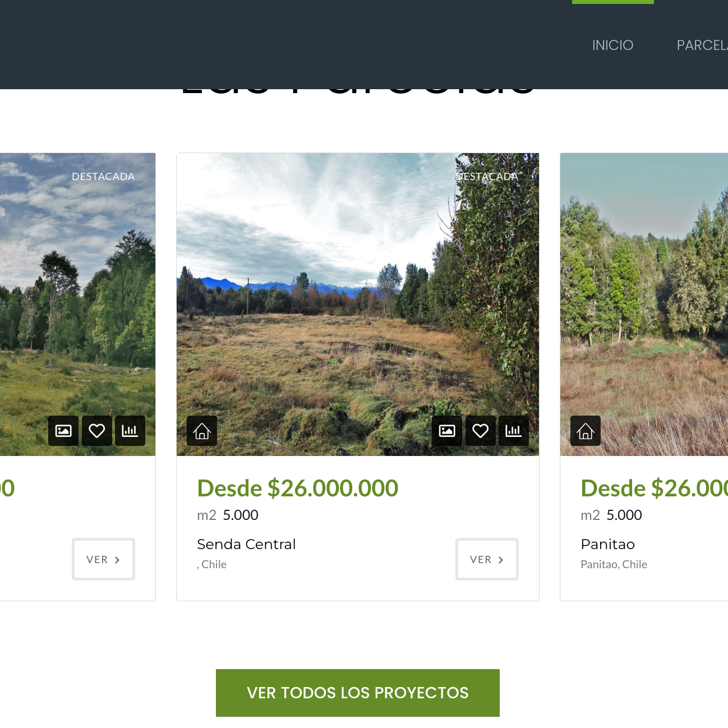Open the PARCELAS menu item
This screenshot has height=728, width=728.
click(x=702, y=45)
